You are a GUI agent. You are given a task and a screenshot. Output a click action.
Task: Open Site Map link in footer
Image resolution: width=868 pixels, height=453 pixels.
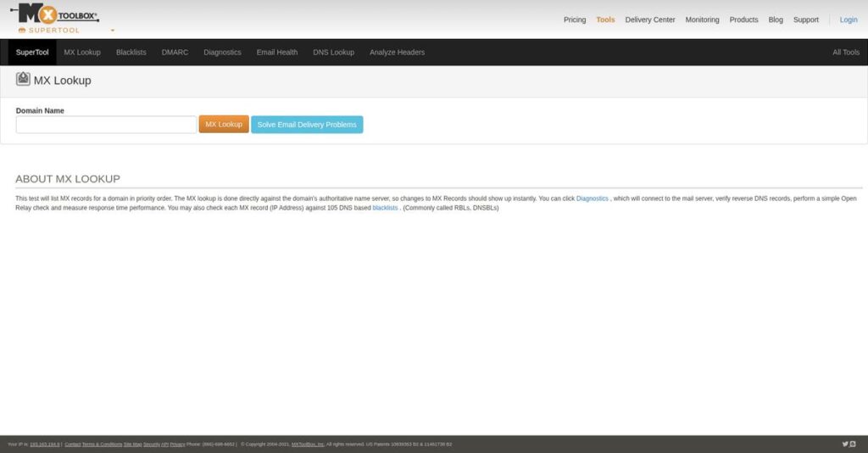point(133,445)
